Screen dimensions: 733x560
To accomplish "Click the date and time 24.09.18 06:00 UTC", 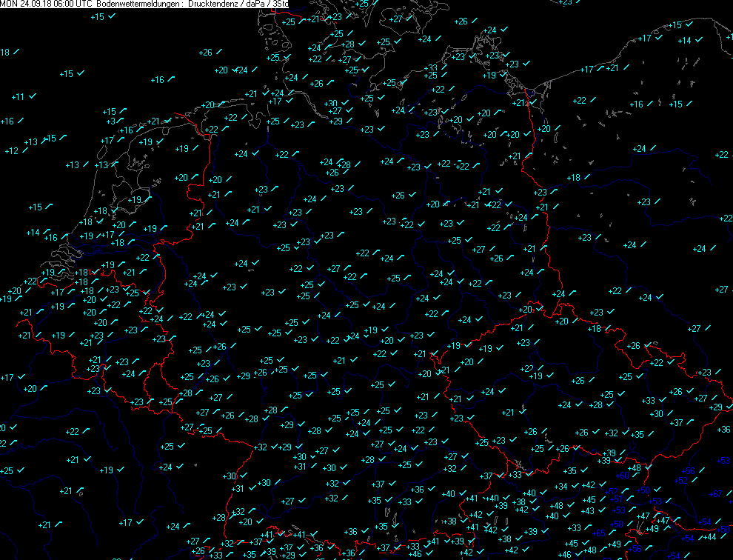I will click(x=56, y=4).
